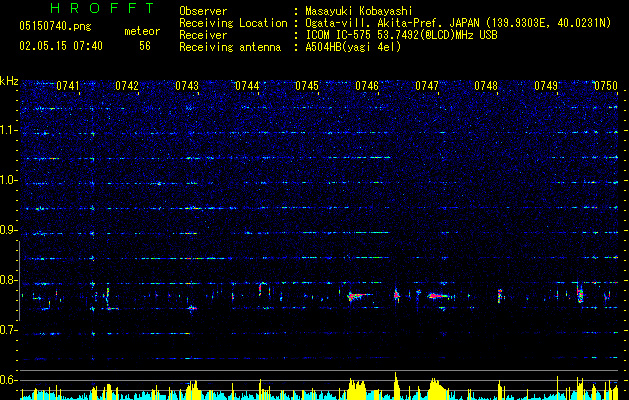Click time marker 0749
This screenshot has height=400, width=629.
[x=546, y=86]
